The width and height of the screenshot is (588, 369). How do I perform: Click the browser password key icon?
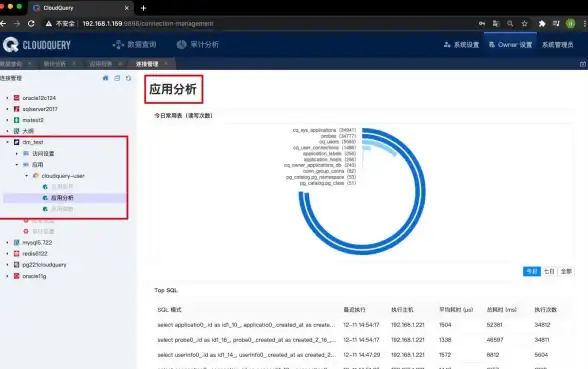pyautogui.click(x=482, y=24)
